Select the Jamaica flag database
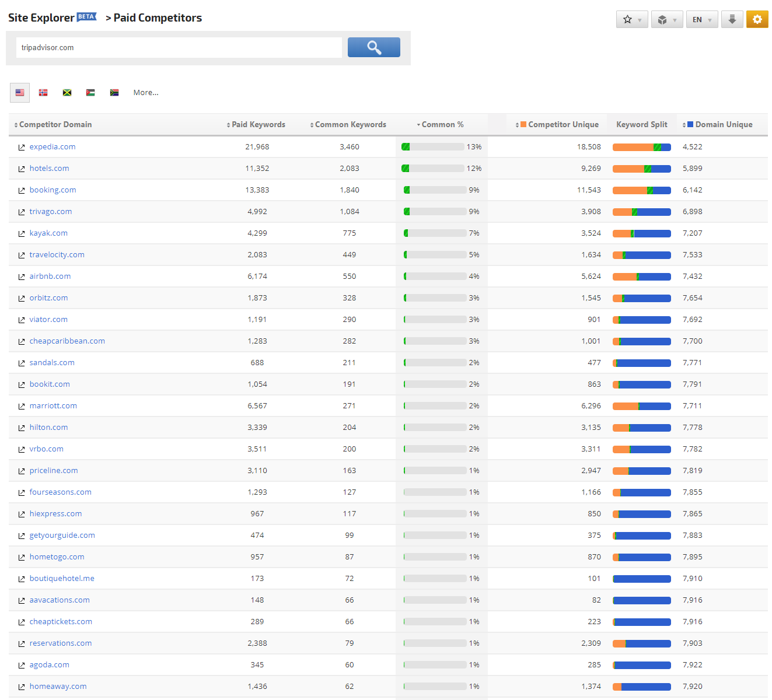Image resolution: width=772 pixels, height=700 pixels. coord(67,93)
